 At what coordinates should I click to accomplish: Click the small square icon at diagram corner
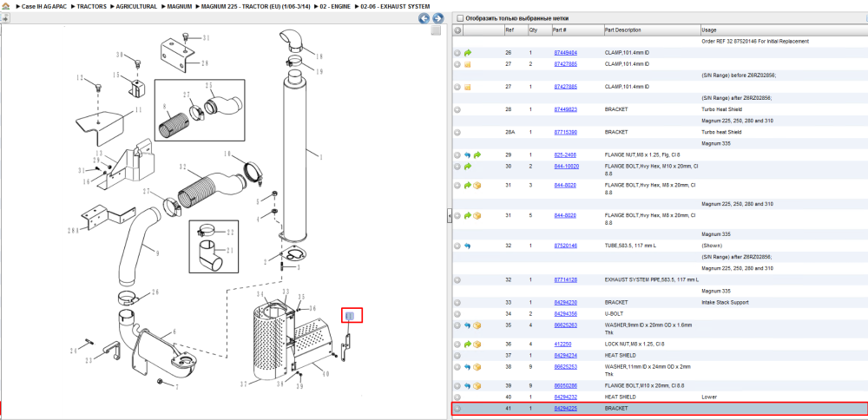click(437, 30)
